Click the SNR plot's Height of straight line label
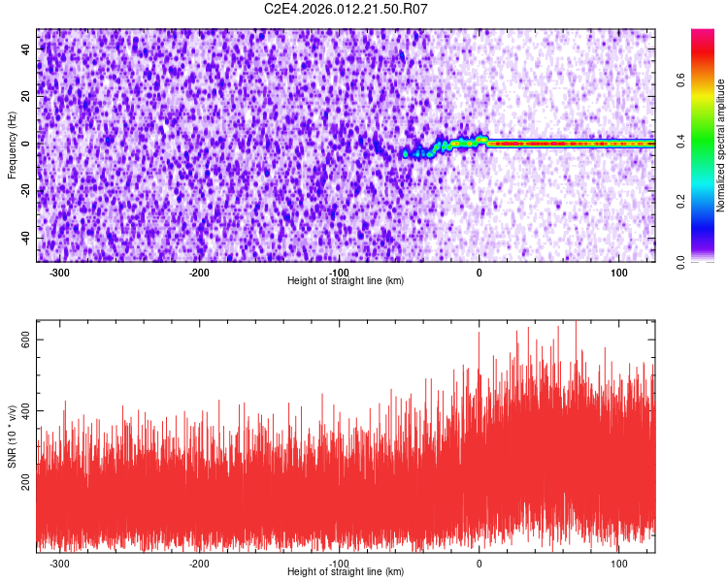This screenshot has height=582, width=728. (x=346, y=571)
